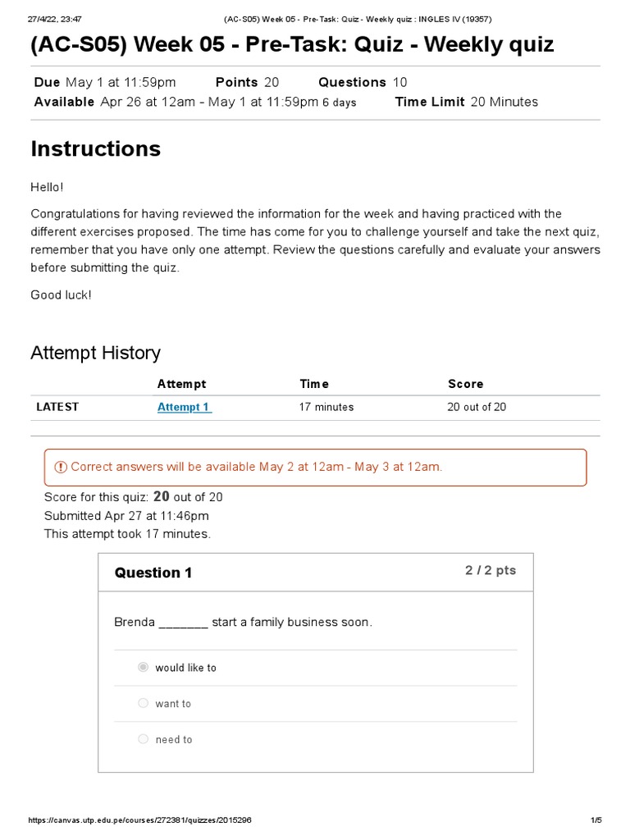Pick the "need to" radio option
The width and height of the screenshot is (630, 840).
pos(144,739)
